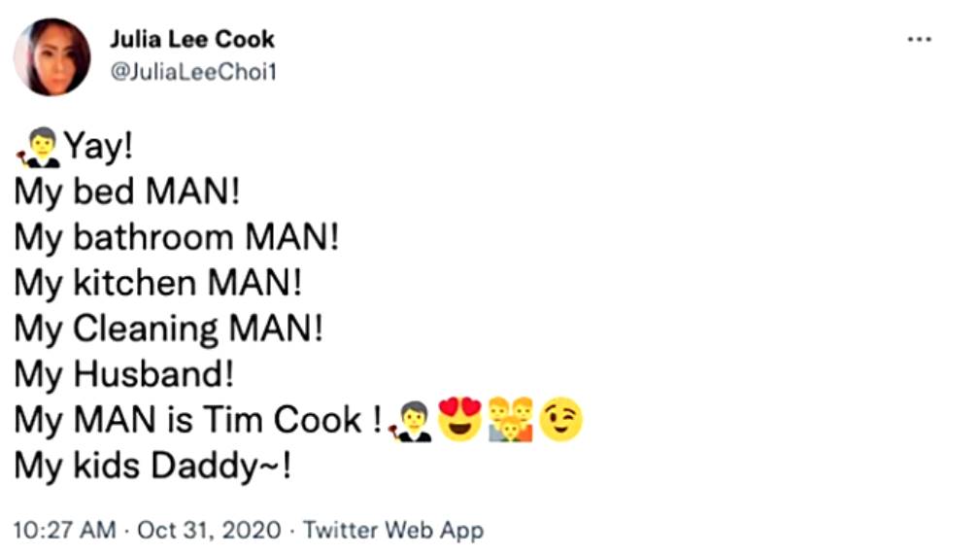Click the Oct 31, 2020 date
This screenshot has height=556, width=980.
pos(209,531)
